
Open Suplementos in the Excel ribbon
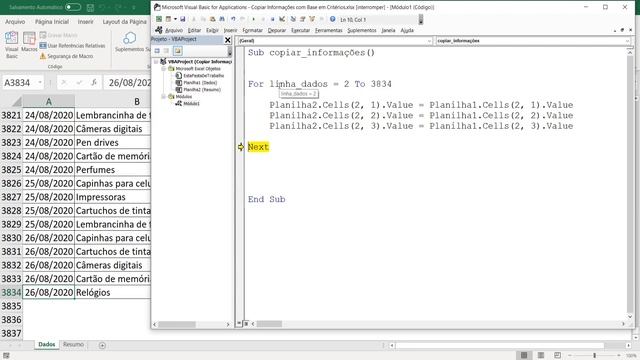coord(130,42)
